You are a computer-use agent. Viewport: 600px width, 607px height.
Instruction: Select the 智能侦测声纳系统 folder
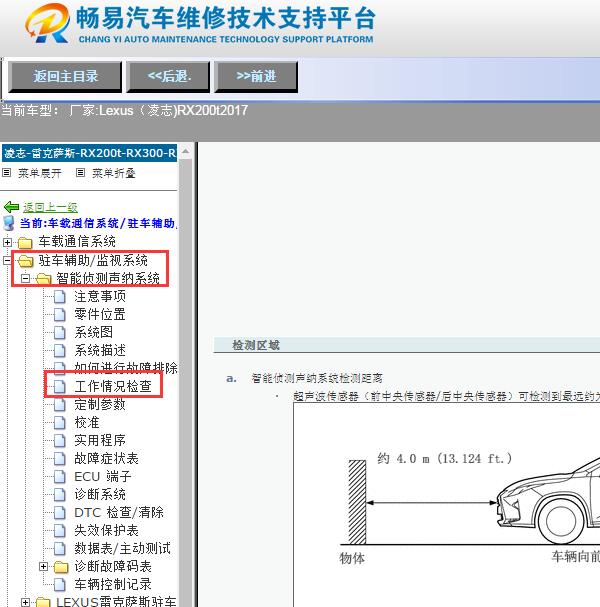[x=108, y=278]
